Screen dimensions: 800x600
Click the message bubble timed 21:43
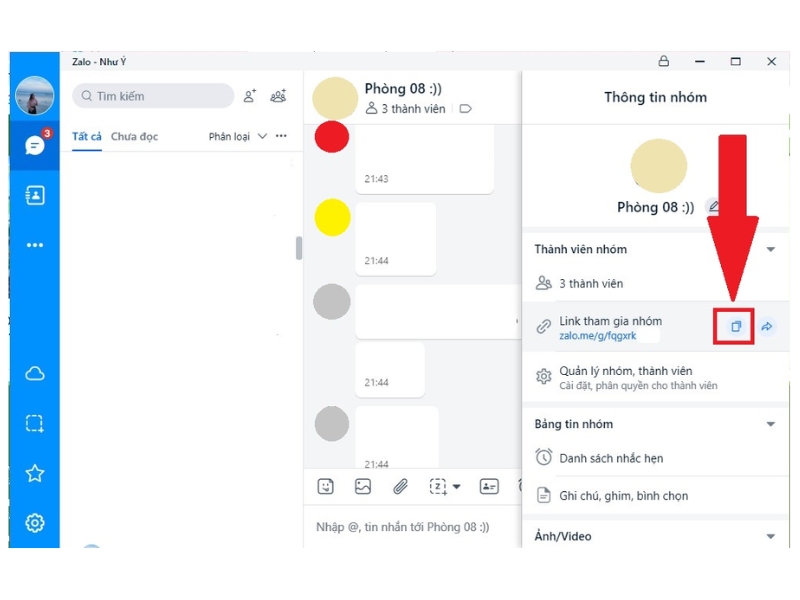point(424,159)
